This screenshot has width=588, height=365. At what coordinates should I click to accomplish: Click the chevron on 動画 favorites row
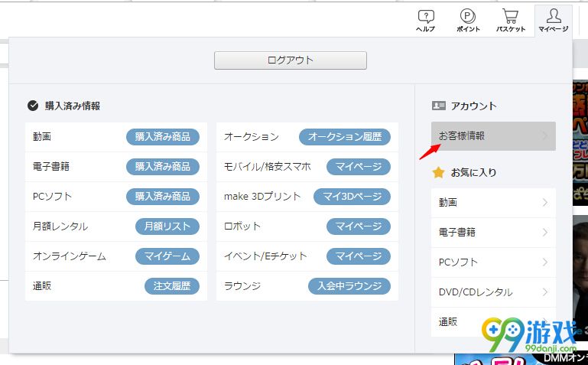pos(545,203)
